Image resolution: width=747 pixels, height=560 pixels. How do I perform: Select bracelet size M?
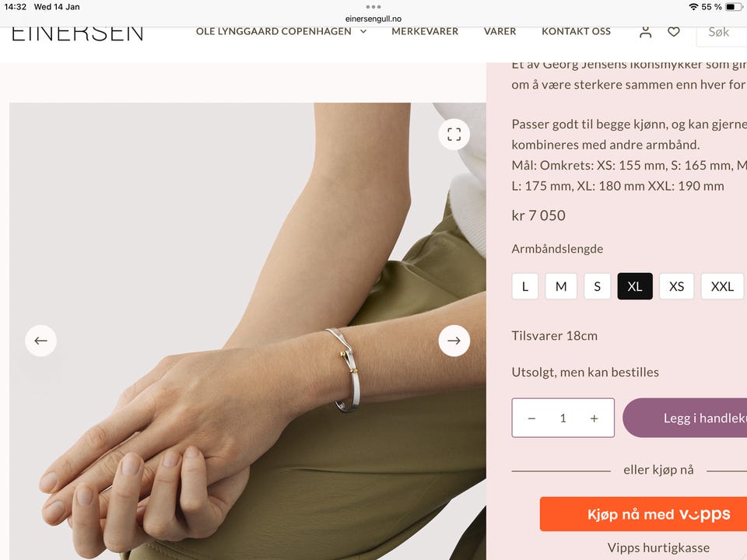(x=561, y=286)
